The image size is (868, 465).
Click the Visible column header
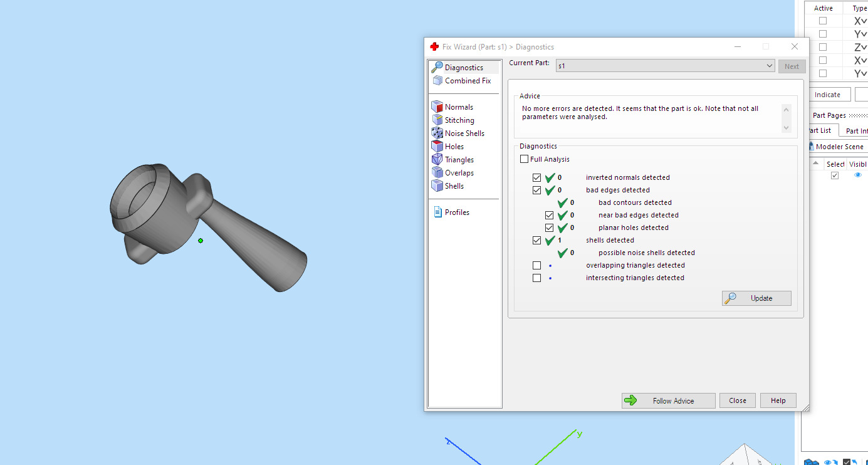tap(857, 164)
